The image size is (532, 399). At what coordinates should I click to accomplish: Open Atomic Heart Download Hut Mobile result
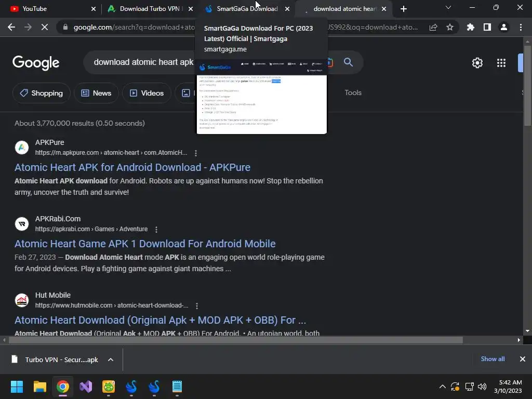click(160, 320)
